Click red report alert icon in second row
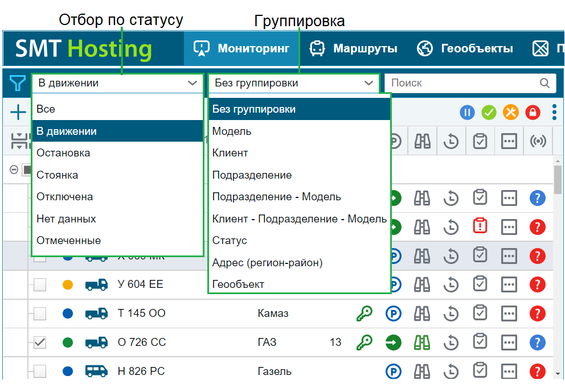Viewport: 565px width, 392px height. (x=480, y=226)
